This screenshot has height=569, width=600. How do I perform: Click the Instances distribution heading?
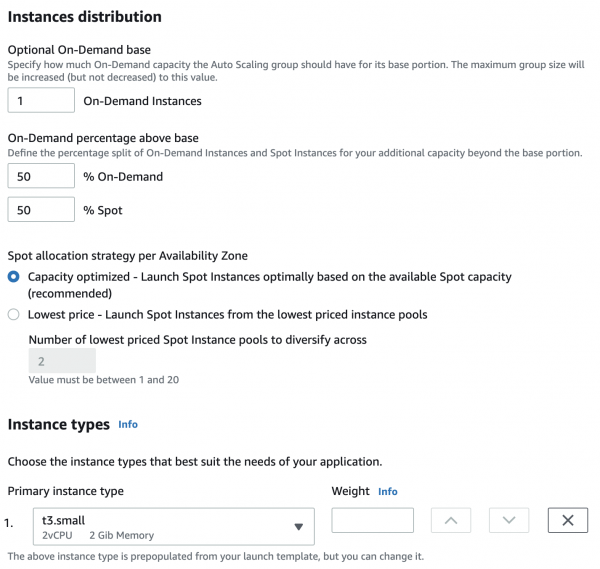85,17
